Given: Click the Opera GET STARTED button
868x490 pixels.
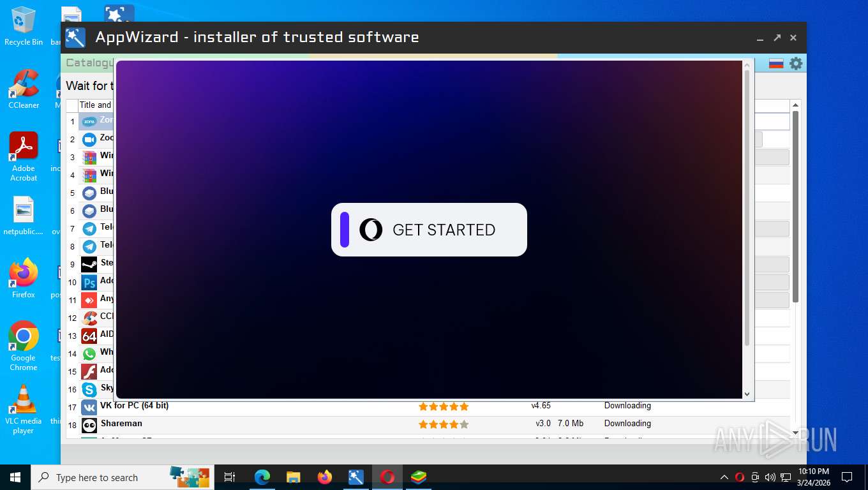Looking at the screenshot, I should [x=429, y=230].
